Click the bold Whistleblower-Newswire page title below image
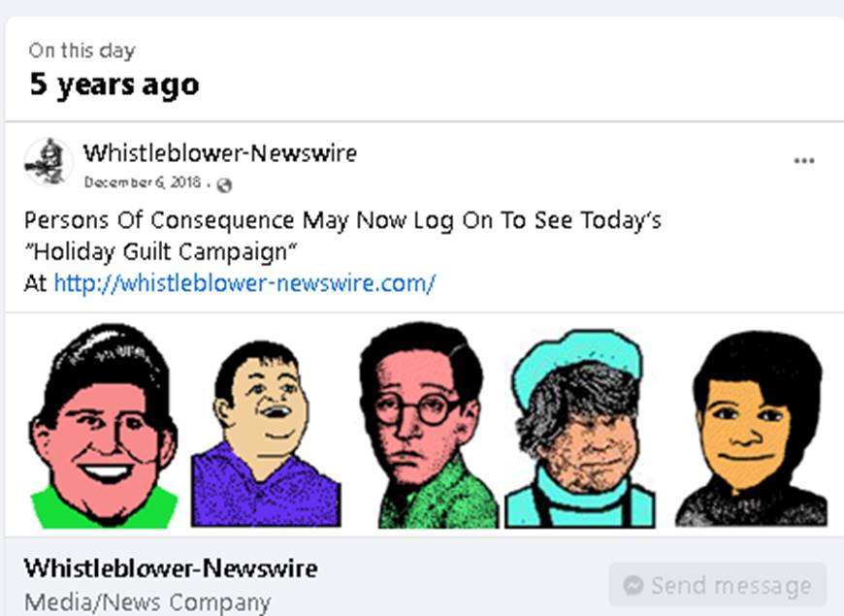 pos(171,568)
